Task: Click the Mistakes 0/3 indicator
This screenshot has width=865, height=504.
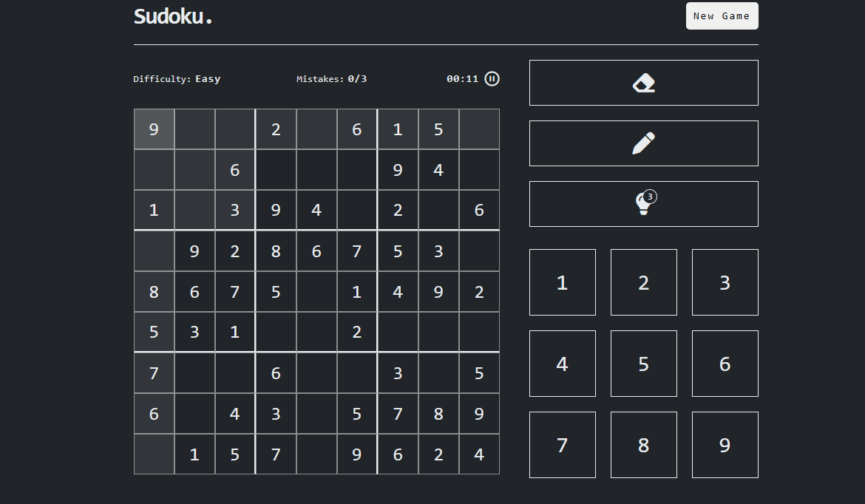Action: click(x=332, y=78)
